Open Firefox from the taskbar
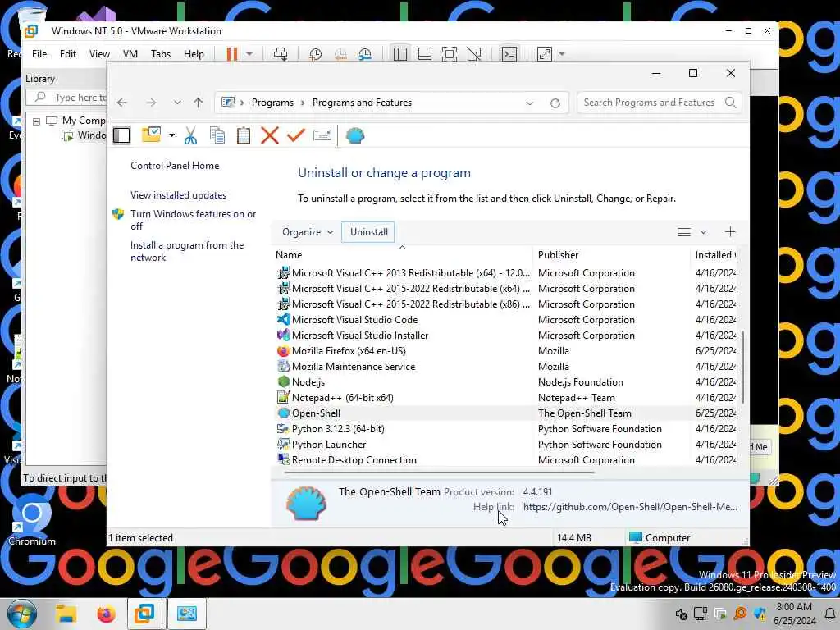Screen dimensions: 840x630 [106, 614]
